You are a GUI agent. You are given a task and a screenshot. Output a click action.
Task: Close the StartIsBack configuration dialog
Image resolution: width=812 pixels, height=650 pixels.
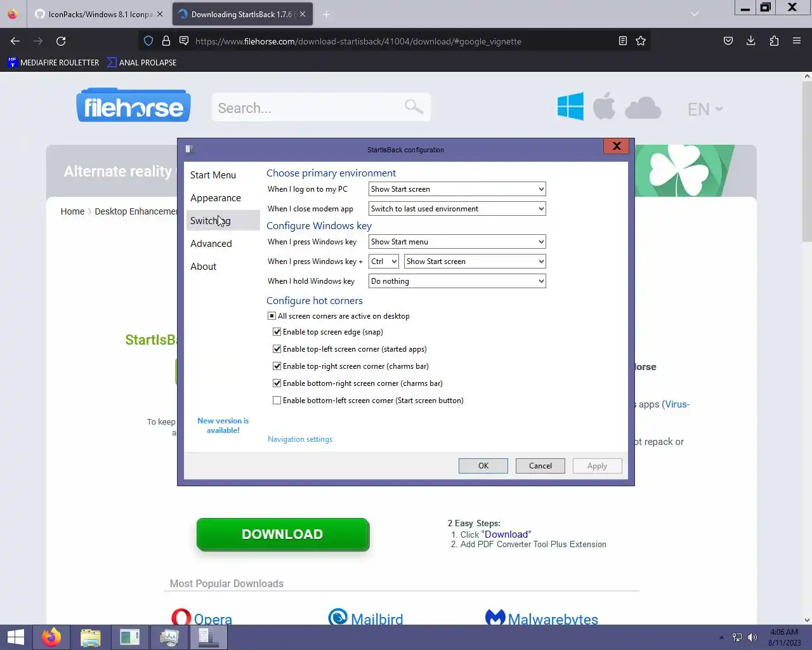tap(616, 146)
